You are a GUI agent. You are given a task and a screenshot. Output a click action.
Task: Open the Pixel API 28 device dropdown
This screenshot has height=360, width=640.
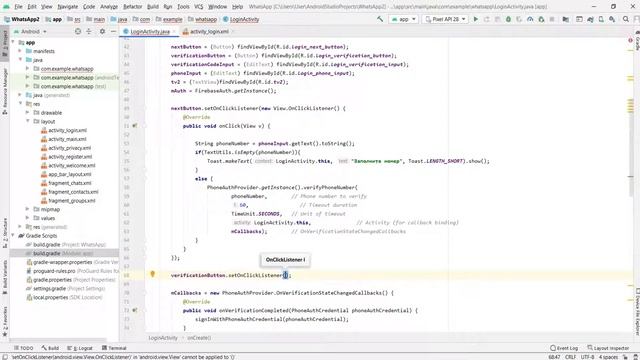[445, 19]
